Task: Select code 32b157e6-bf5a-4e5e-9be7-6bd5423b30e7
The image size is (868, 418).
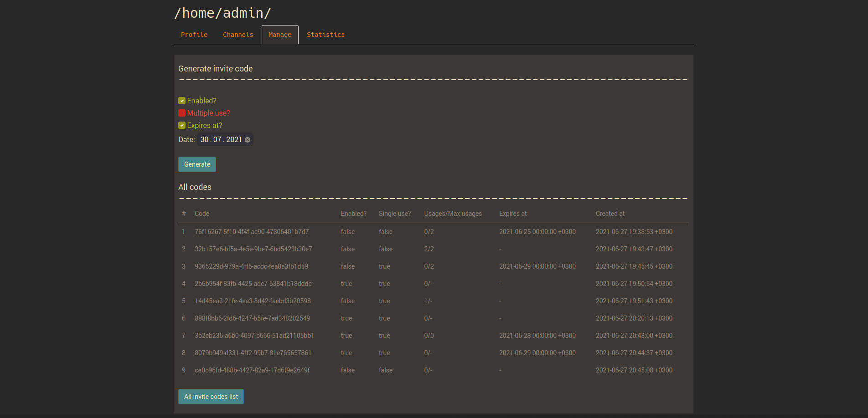Action: (253, 249)
